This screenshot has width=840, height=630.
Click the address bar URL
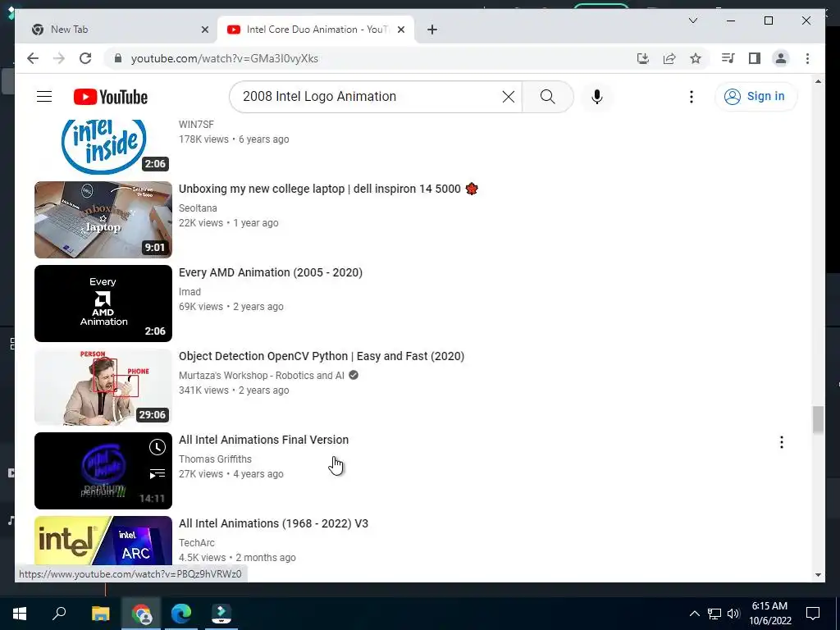coord(225,58)
